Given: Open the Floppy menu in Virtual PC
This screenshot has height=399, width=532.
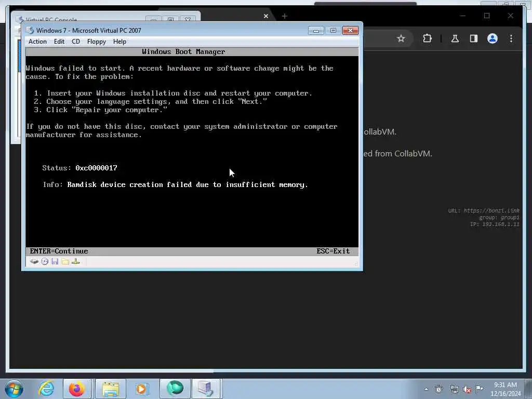Looking at the screenshot, I should coord(96,42).
